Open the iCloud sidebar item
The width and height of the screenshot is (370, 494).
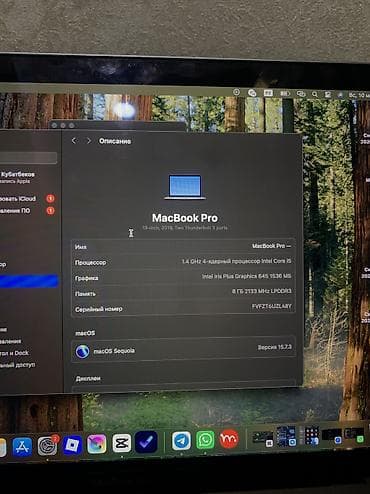pos(18,199)
